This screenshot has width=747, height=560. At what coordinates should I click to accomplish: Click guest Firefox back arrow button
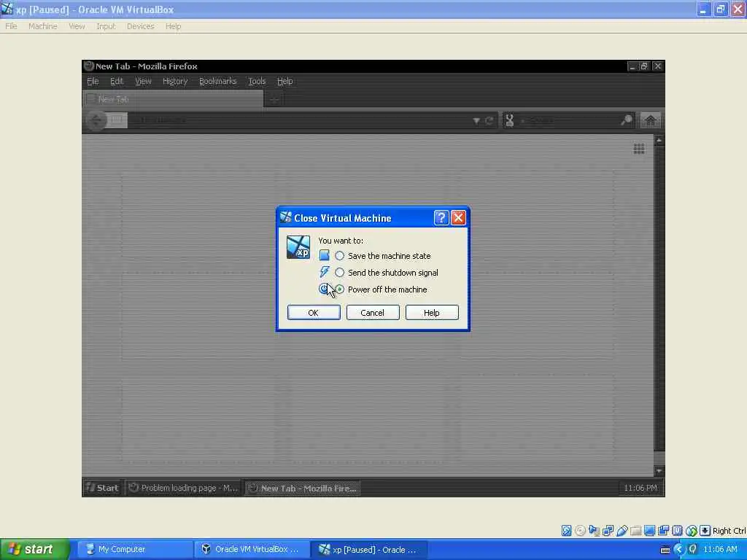point(97,120)
